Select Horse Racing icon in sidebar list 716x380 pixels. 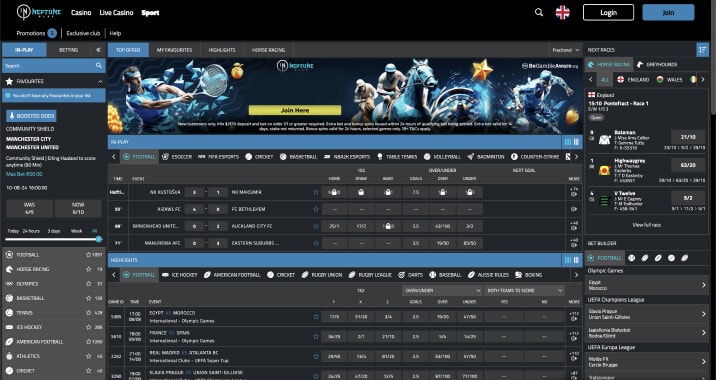click(9, 269)
